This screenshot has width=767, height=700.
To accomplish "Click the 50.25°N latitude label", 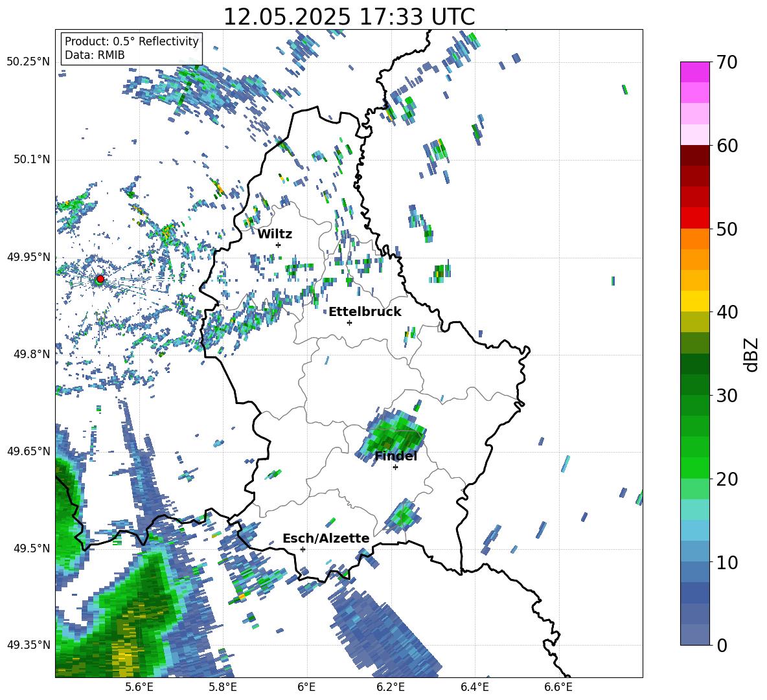I will (x=29, y=62).
